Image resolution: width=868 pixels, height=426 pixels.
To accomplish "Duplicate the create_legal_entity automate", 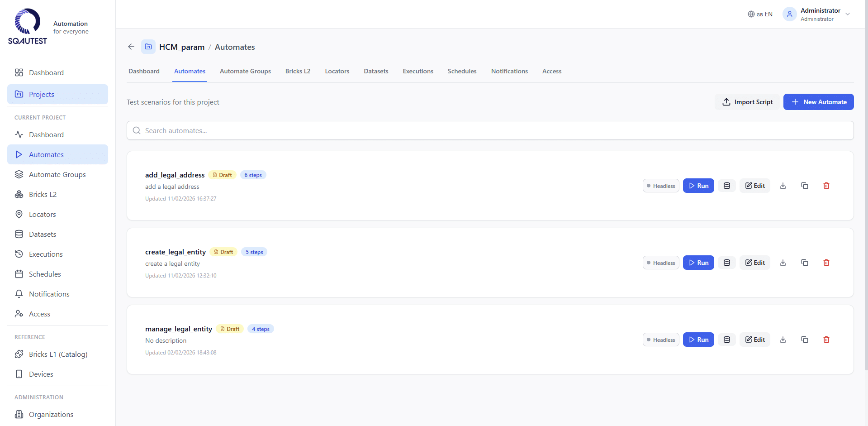I will pyautogui.click(x=804, y=263).
